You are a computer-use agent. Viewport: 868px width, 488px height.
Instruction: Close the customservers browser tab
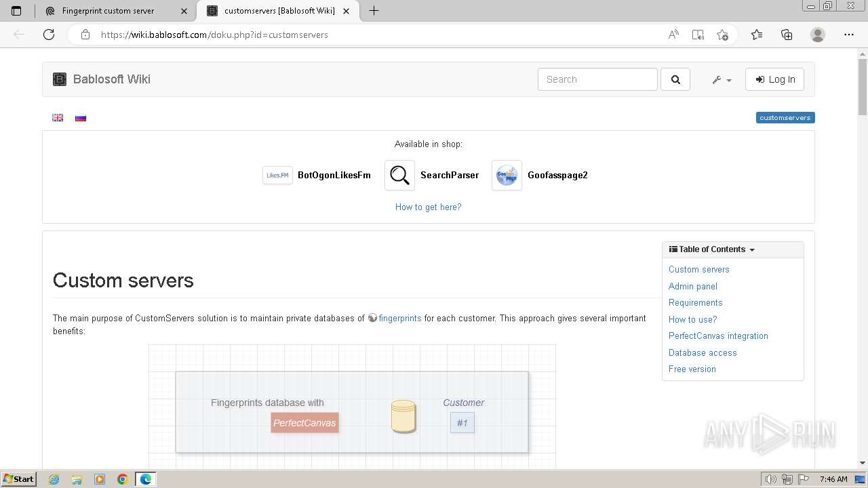point(347,11)
